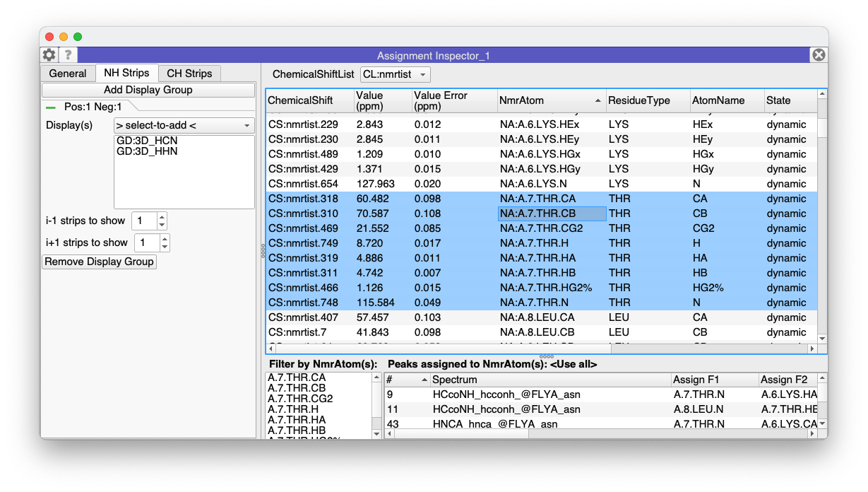Click the green Pos:1 Neg:1 dash icon
This screenshot has height=492, width=868.
pos(51,107)
